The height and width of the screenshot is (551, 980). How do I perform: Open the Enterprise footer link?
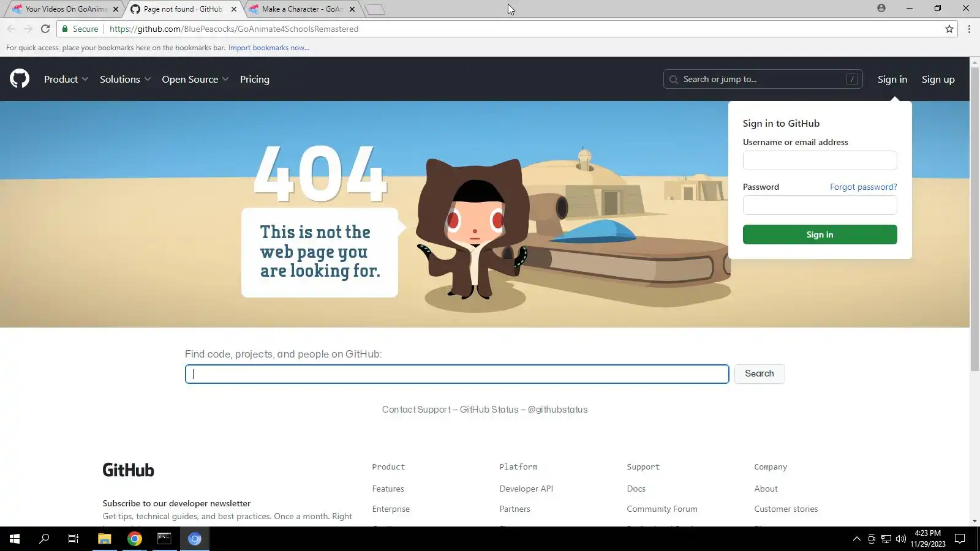[x=391, y=509]
